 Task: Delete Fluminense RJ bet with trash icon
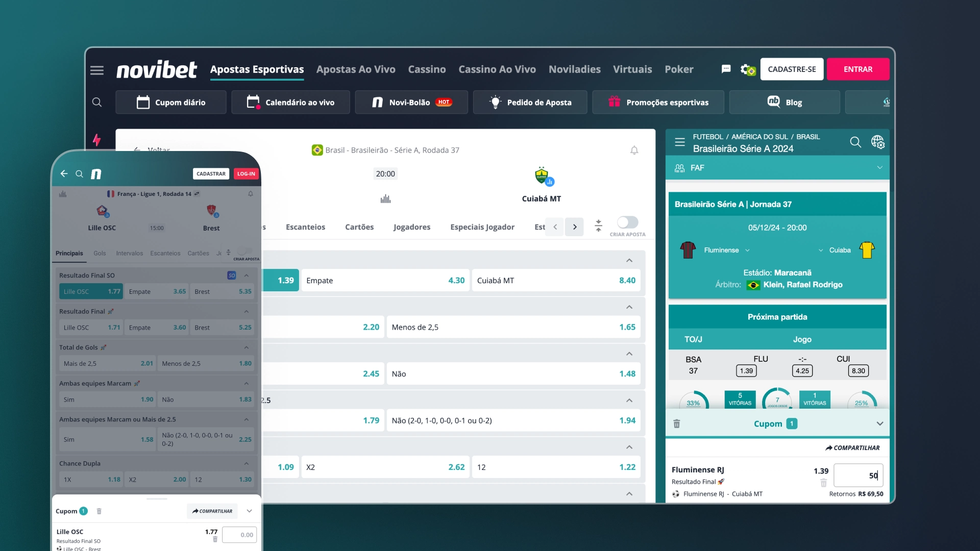tap(823, 483)
